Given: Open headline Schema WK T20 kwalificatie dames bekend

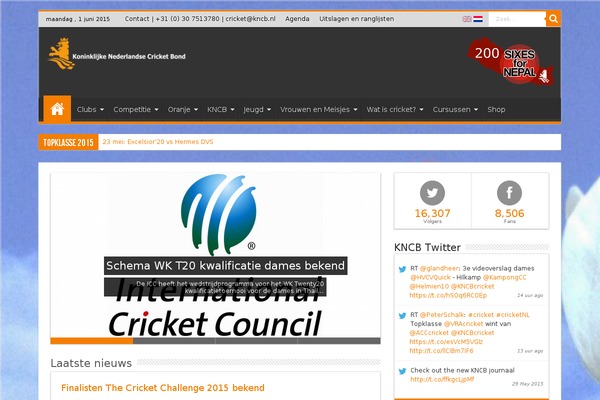Looking at the screenshot, I should pos(225,266).
